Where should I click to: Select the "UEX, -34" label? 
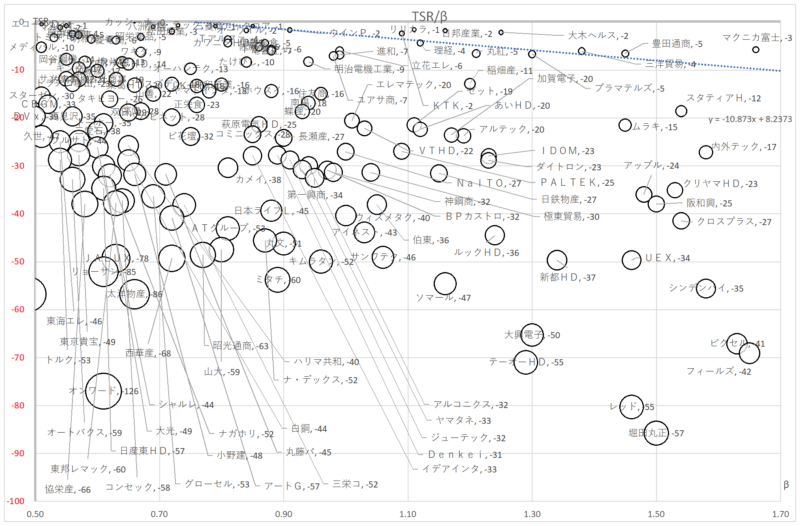pyautogui.click(x=667, y=258)
